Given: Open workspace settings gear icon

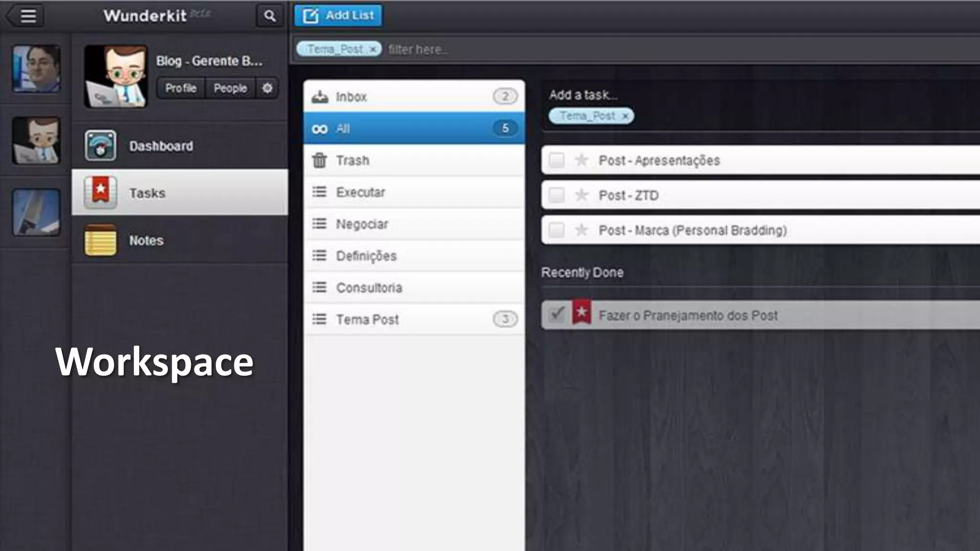Looking at the screenshot, I should [x=267, y=88].
